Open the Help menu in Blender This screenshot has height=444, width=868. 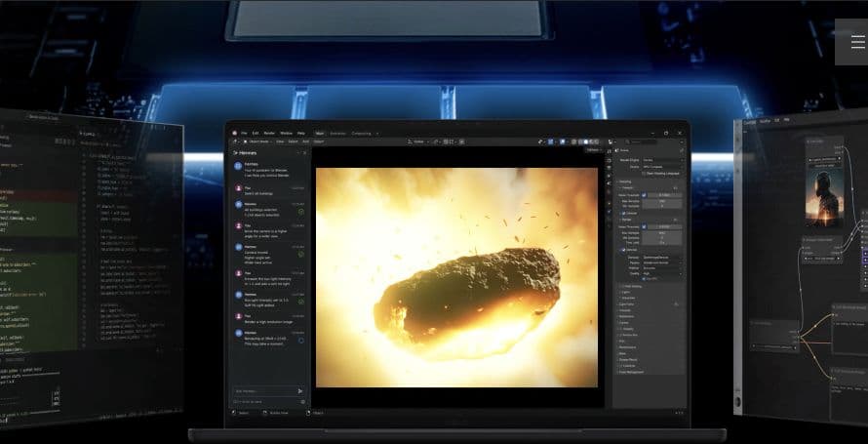tap(301, 134)
